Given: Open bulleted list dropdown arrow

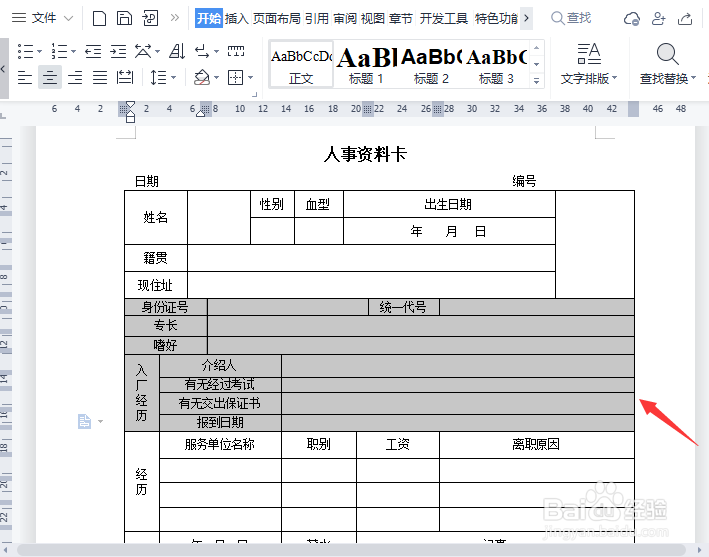Looking at the screenshot, I should pyautogui.click(x=39, y=52).
